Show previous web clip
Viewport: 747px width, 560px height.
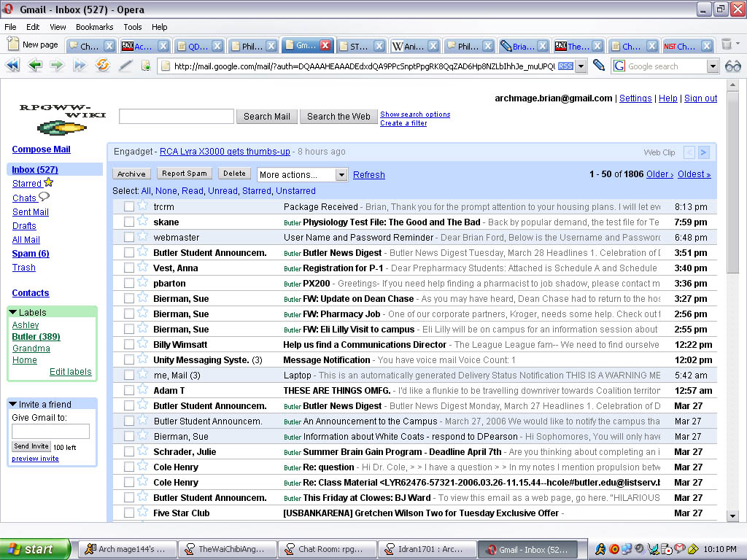[x=689, y=152]
